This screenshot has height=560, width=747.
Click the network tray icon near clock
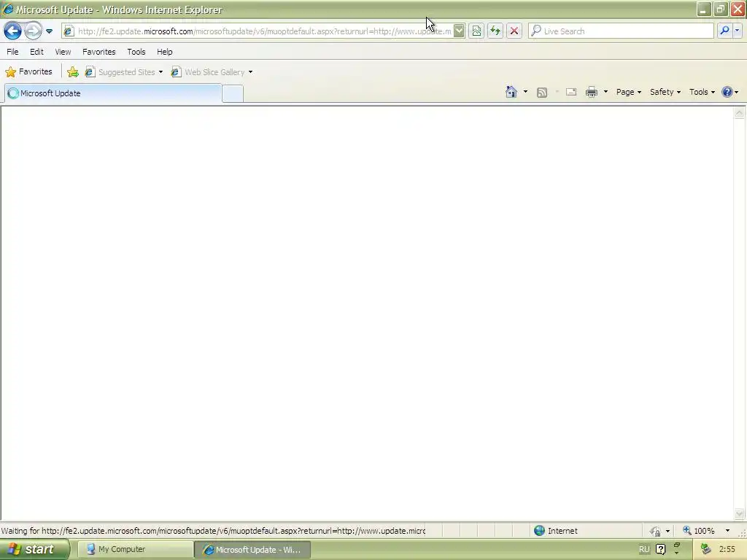[x=705, y=549]
